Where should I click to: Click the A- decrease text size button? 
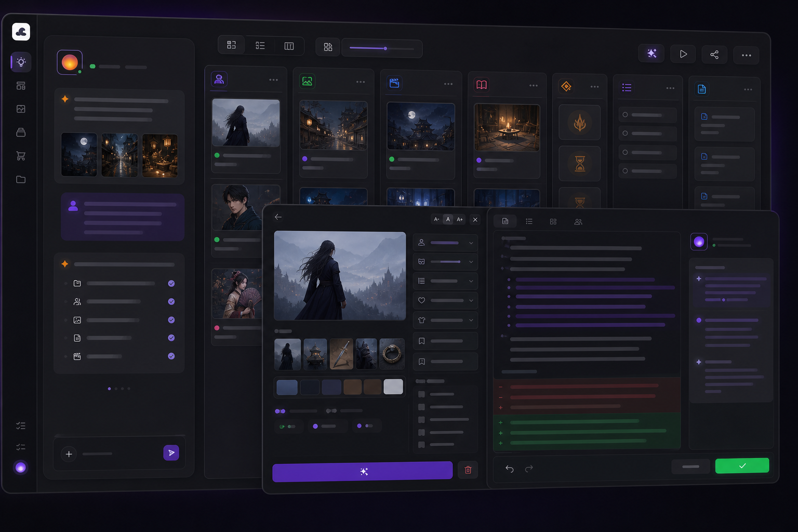[436, 219]
